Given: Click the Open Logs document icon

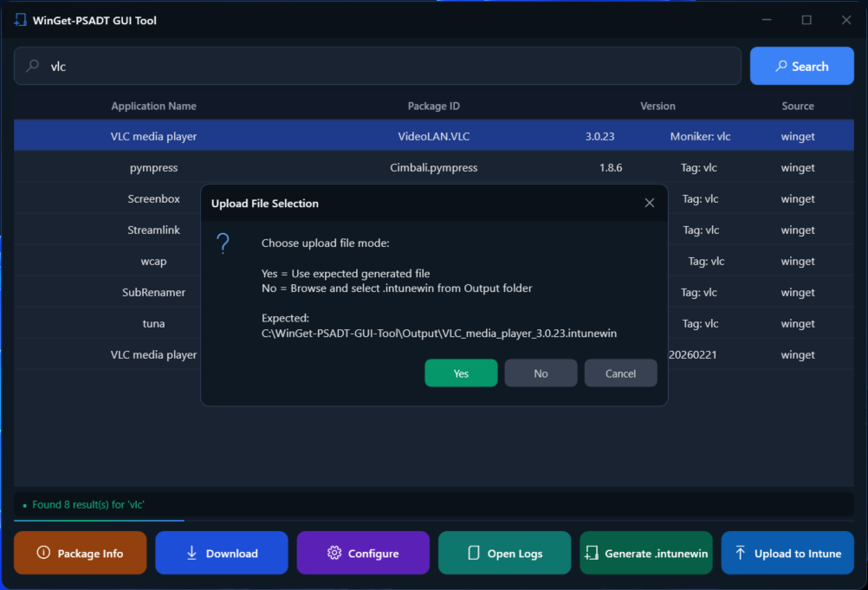Looking at the screenshot, I should 473,553.
